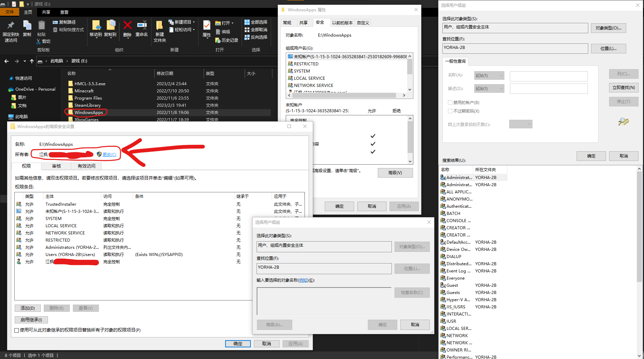Image resolution: width=644 pixels, height=359 pixels.
Task: Switch to View (查看) ribbon tab
Action: [64, 12]
